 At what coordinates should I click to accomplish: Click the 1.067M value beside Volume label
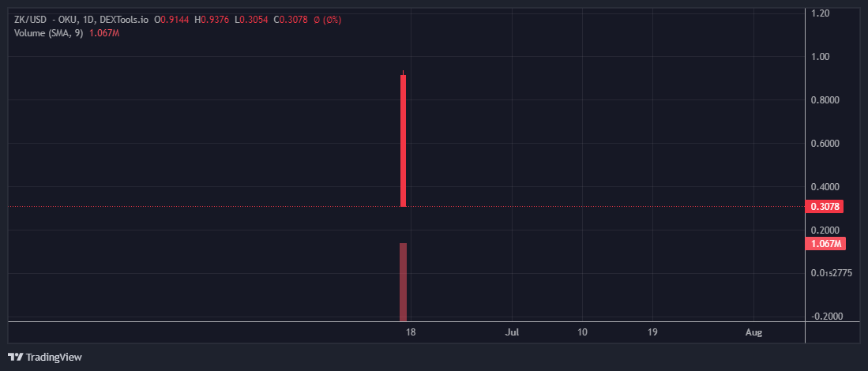[x=104, y=33]
